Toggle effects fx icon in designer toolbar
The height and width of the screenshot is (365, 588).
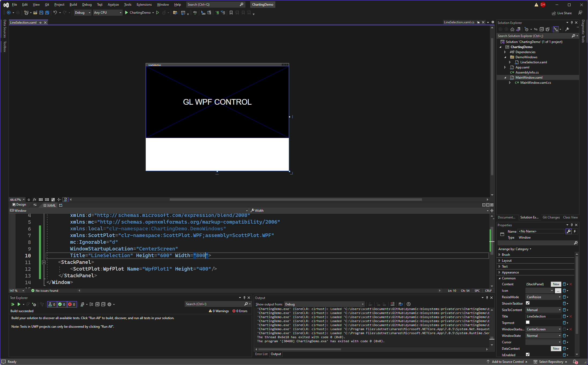pyautogui.click(x=35, y=200)
